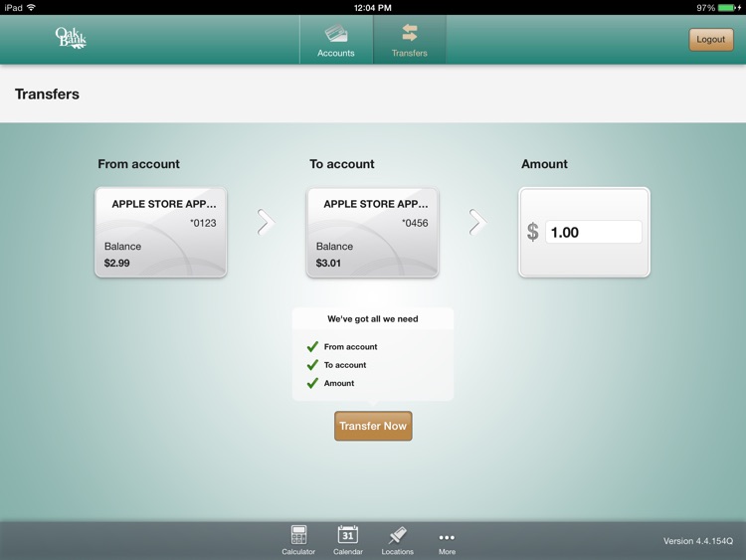Click the Wi-Fi icon in status bar
This screenshot has width=746, height=560.
pos(32,7)
